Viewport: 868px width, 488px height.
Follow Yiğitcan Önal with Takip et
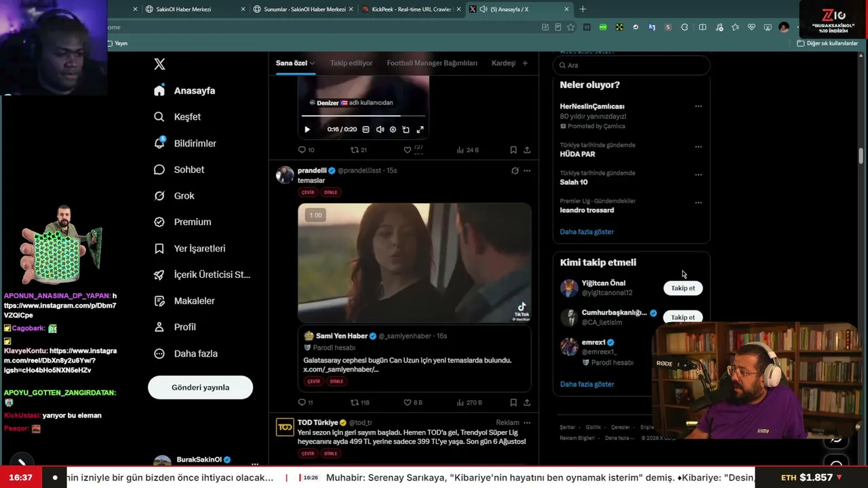683,288
